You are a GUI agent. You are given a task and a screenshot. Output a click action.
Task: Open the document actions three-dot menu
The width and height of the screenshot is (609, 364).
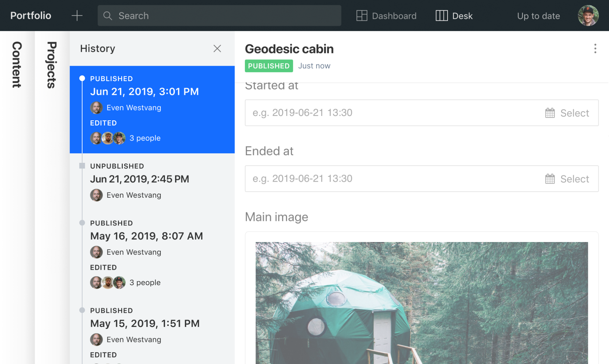coord(595,49)
